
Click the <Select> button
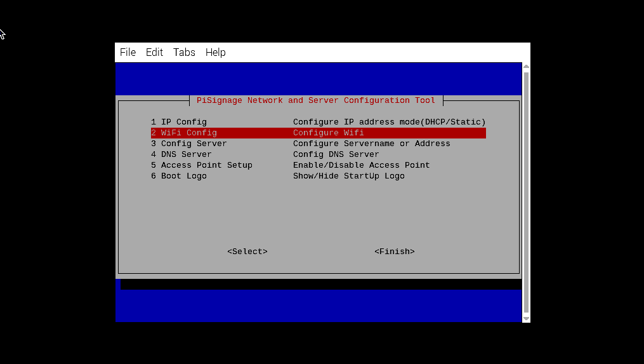247,252
